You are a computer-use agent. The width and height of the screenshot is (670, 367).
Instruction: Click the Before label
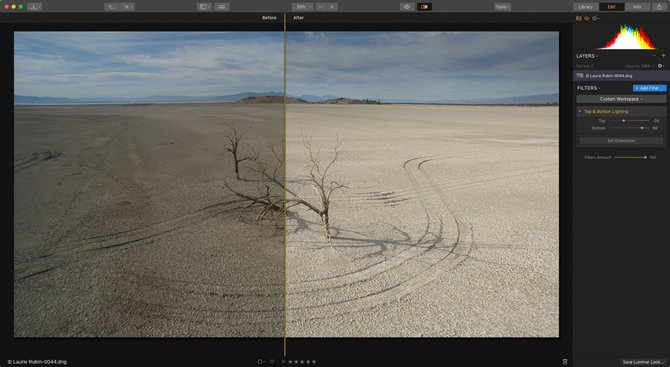269,18
